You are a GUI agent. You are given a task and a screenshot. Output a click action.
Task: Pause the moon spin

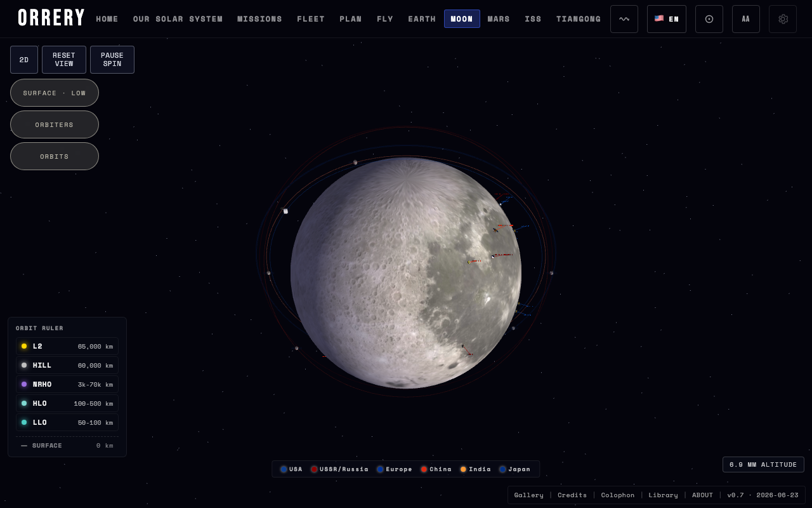[x=112, y=60]
